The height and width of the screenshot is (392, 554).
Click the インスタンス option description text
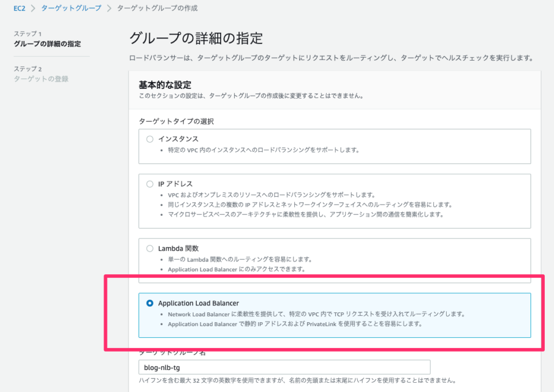[x=264, y=150]
